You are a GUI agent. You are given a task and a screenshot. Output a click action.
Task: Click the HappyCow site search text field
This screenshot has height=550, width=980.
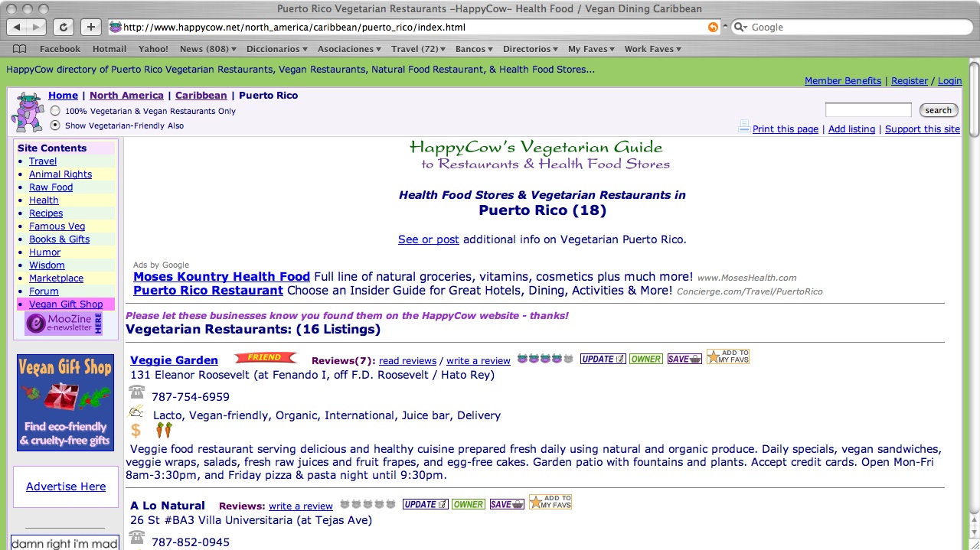[867, 110]
